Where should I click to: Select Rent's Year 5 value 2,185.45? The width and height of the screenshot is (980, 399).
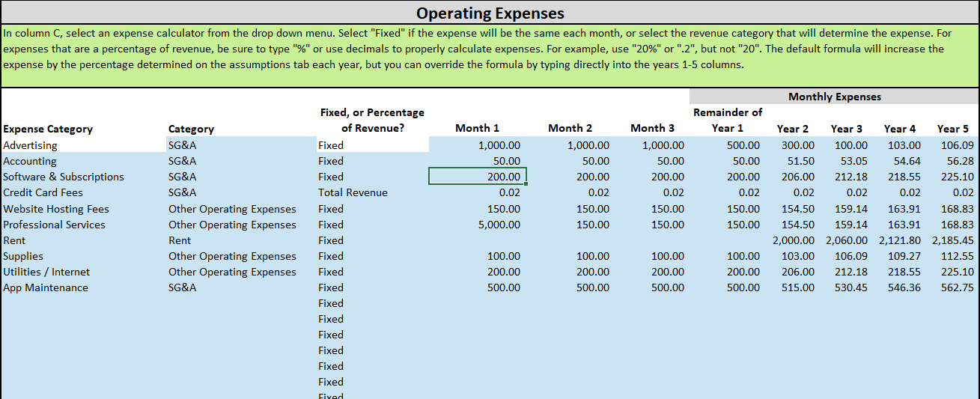[x=952, y=240]
